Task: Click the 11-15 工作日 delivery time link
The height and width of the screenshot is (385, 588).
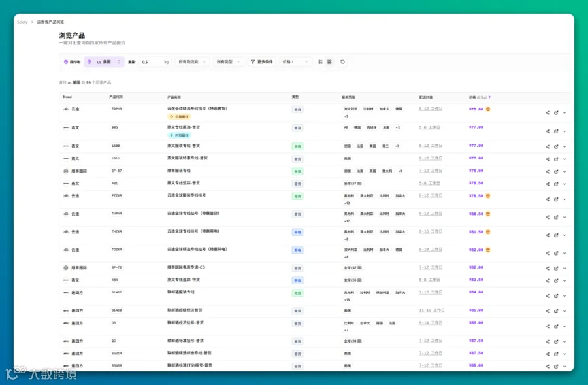Action: 432,310
